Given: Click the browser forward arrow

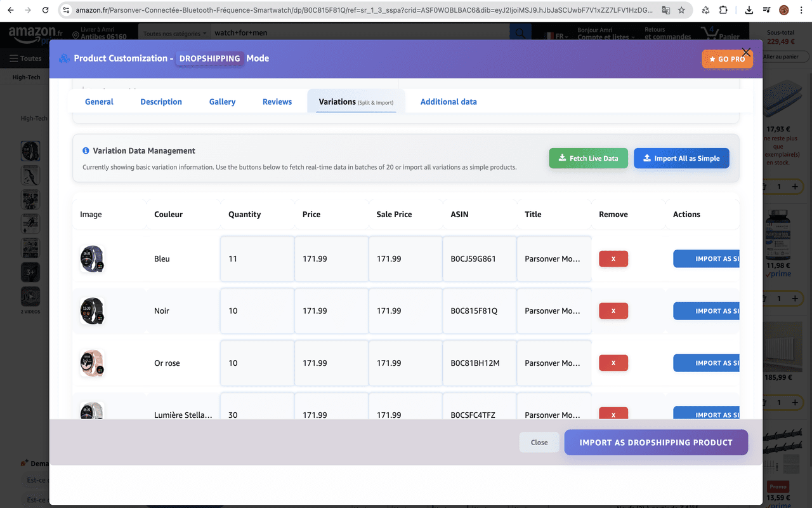Looking at the screenshot, I should 28,10.
